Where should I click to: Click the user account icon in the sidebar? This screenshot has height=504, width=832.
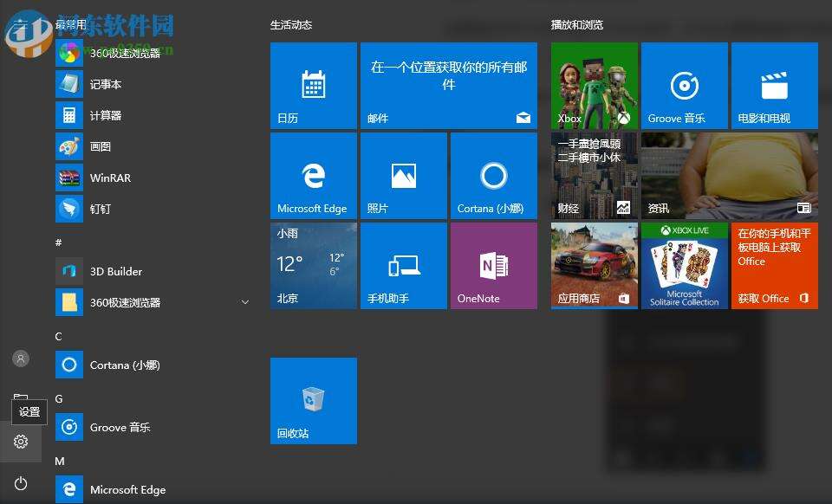20,358
